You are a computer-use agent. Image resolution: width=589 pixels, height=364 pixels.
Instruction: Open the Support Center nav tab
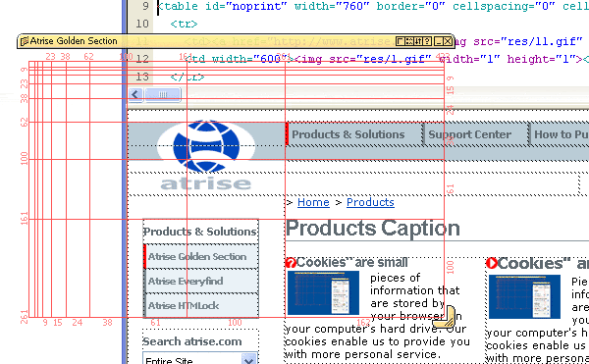click(469, 134)
